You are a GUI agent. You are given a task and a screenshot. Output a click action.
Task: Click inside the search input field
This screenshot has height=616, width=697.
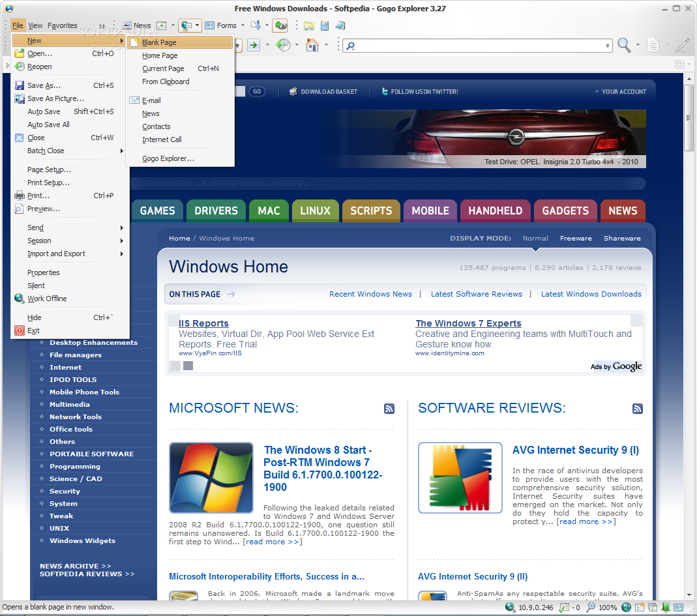pos(478,46)
